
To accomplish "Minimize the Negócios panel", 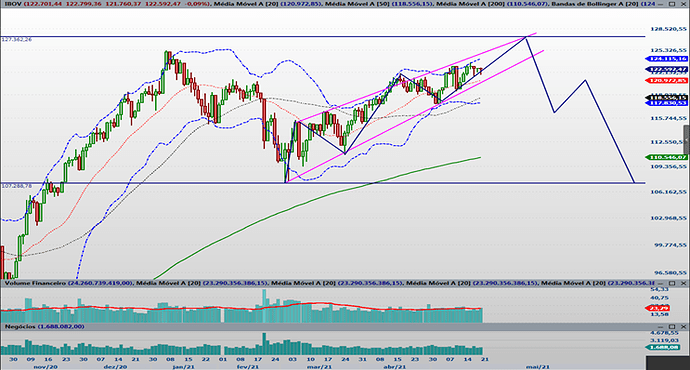I will (661, 326).
